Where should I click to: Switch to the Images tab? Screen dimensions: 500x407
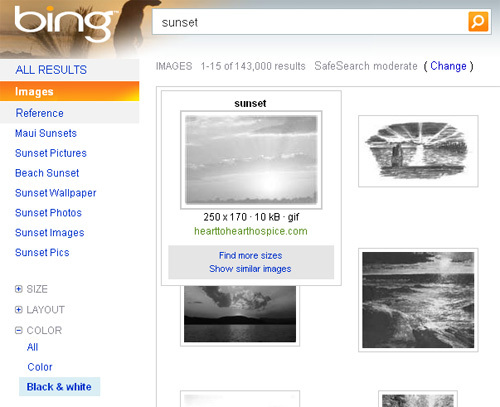(69, 91)
